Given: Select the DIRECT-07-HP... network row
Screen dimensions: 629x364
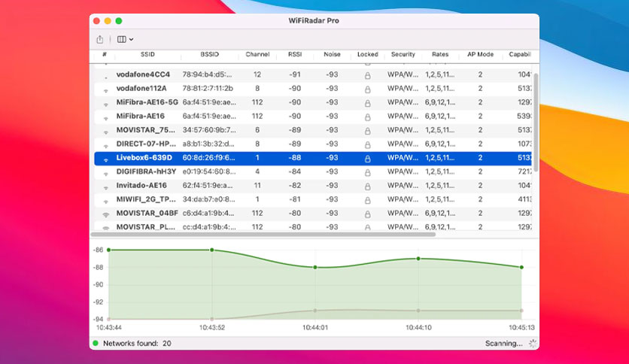Looking at the screenshot, I should pyautogui.click(x=313, y=144).
